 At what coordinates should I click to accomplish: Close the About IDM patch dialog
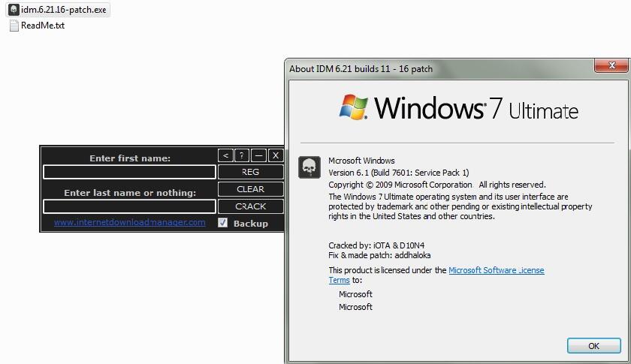(611, 65)
